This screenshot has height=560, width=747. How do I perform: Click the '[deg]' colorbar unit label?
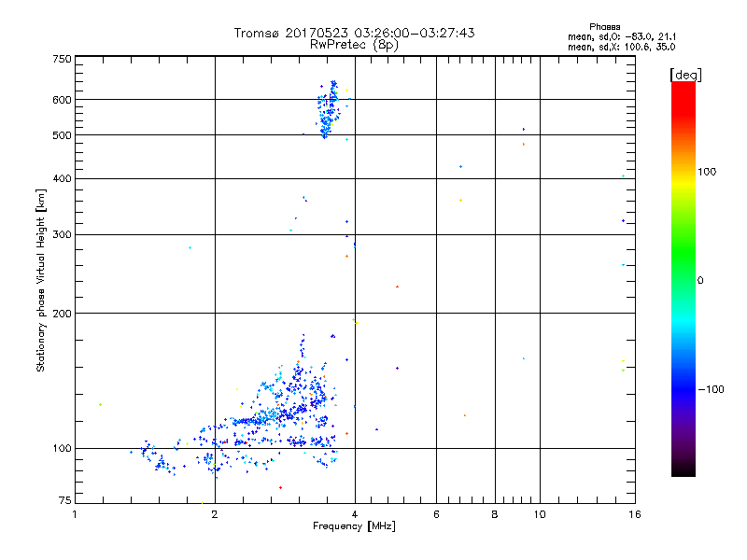pos(685,75)
